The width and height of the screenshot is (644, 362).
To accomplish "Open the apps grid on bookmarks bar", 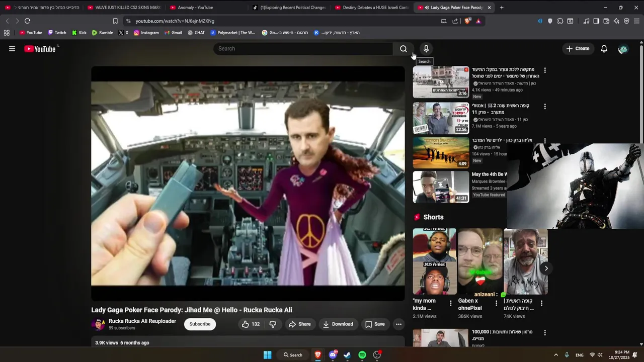I will tap(7, 33).
